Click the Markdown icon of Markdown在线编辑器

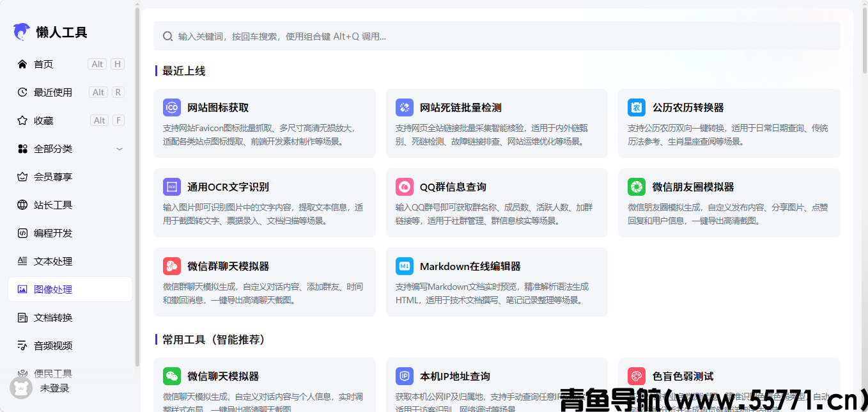(x=405, y=265)
